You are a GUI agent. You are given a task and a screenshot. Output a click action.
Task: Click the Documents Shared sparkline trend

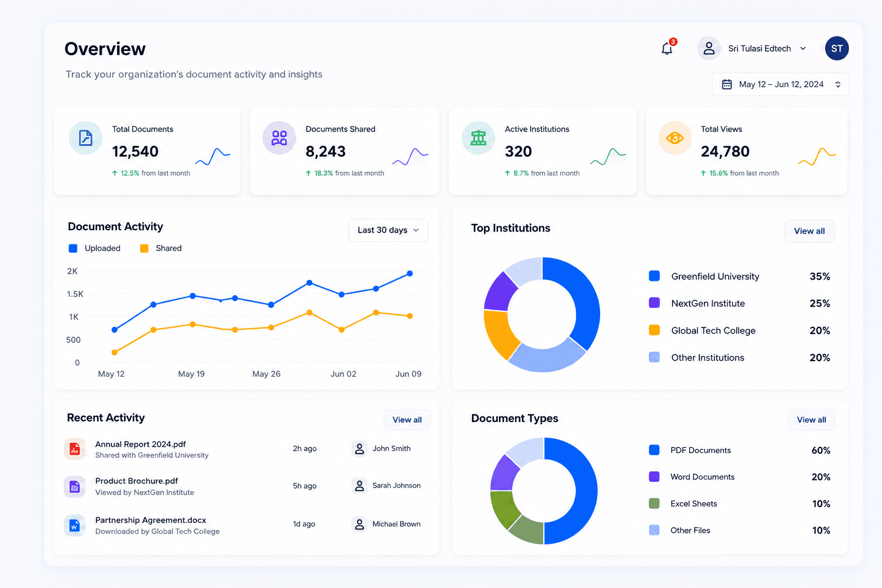pos(410,157)
